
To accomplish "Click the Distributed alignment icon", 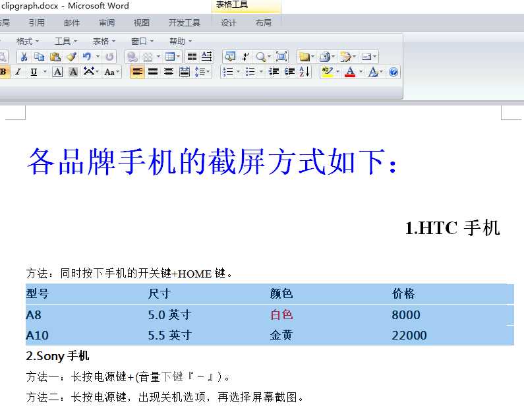I will [185, 72].
